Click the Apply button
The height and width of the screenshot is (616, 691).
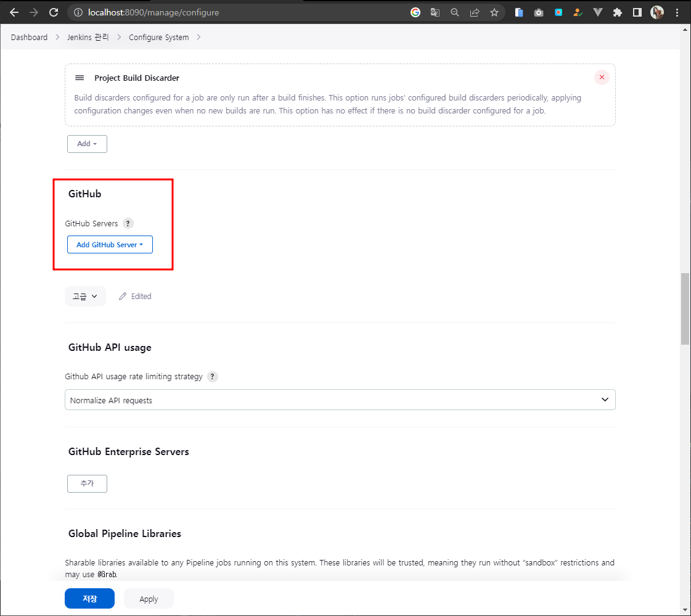coord(149,599)
